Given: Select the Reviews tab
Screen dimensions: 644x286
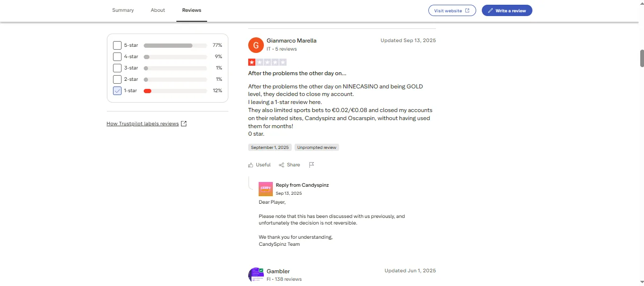Looking at the screenshot, I should point(191,10).
